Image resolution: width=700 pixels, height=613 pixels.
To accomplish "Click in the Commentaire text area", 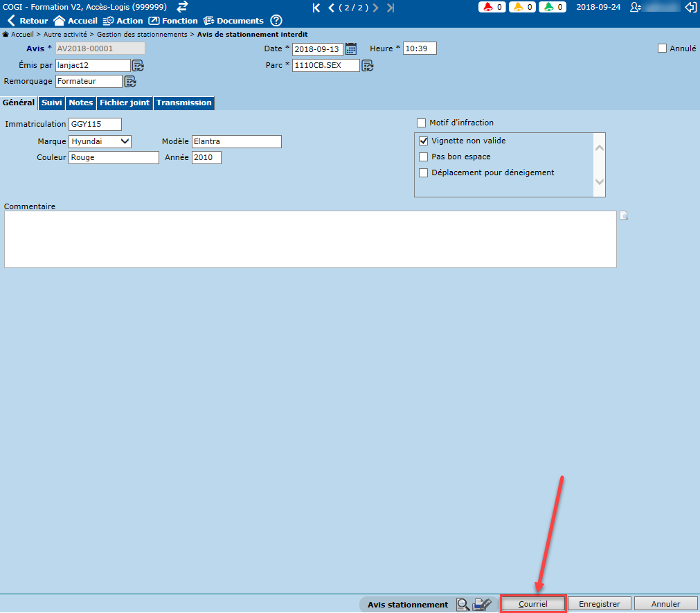I will (310, 239).
